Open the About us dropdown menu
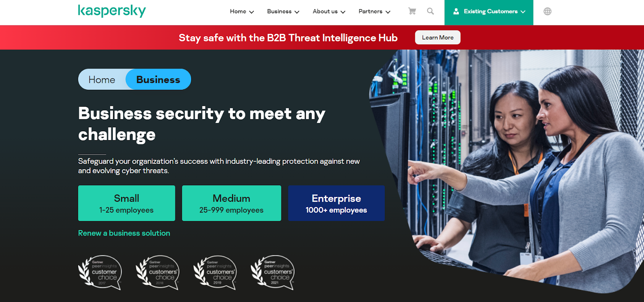This screenshot has height=302, width=644. point(329,12)
